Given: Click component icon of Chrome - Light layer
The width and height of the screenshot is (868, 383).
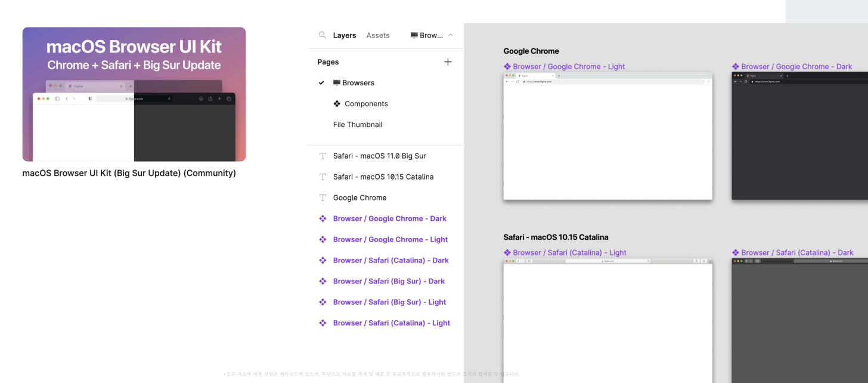Looking at the screenshot, I should point(323,239).
